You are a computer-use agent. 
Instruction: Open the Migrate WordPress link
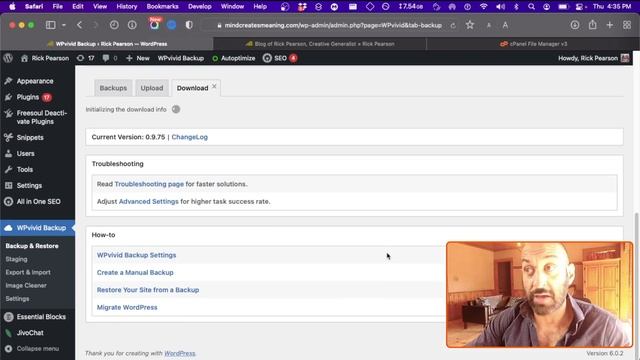127,307
